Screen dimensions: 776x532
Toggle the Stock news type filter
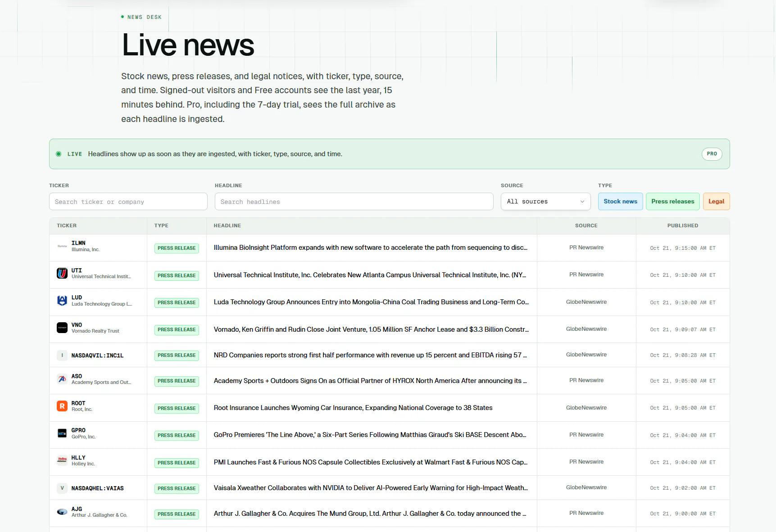[620, 202]
